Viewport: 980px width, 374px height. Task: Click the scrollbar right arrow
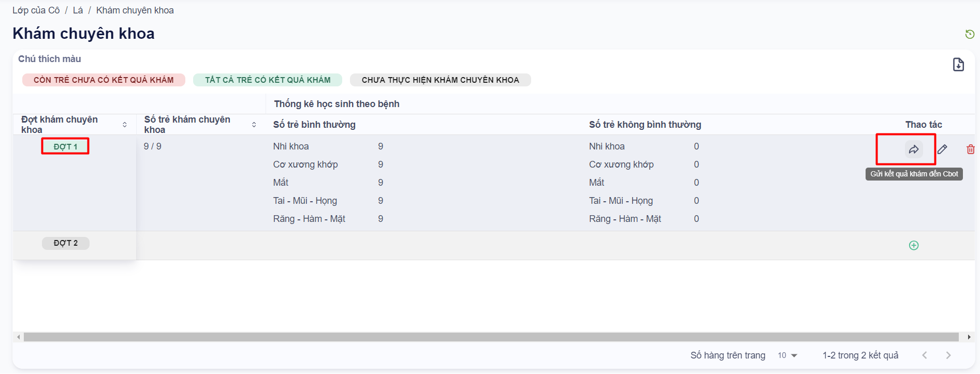point(969,337)
